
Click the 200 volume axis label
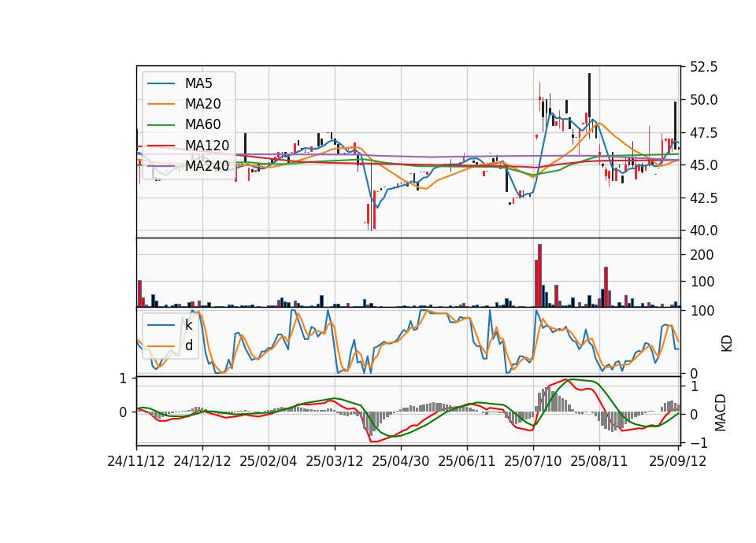(x=702, y=255)
